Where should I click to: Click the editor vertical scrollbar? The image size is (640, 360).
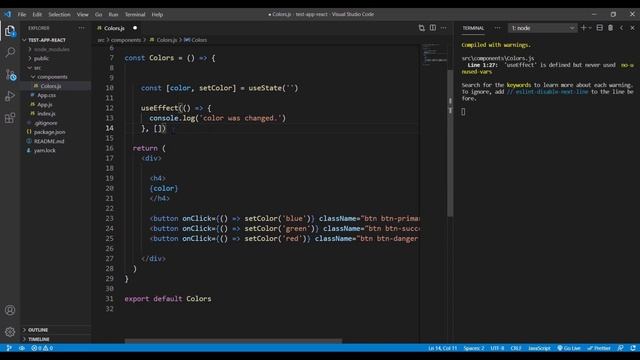pyautogui.click(x=450, y=143)
